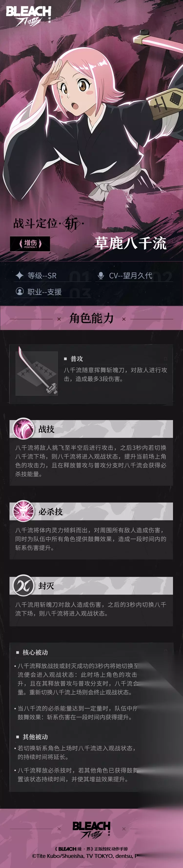183x868 pixels.
Task: Select the 增伤 POSITION-1 badge
Action: 30,244
